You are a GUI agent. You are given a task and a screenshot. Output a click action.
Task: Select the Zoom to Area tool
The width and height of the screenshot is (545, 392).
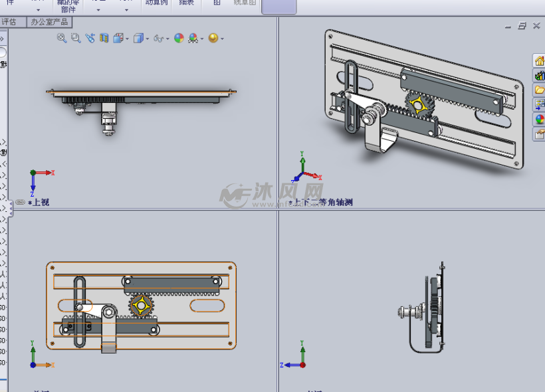(x=76, y=39)
